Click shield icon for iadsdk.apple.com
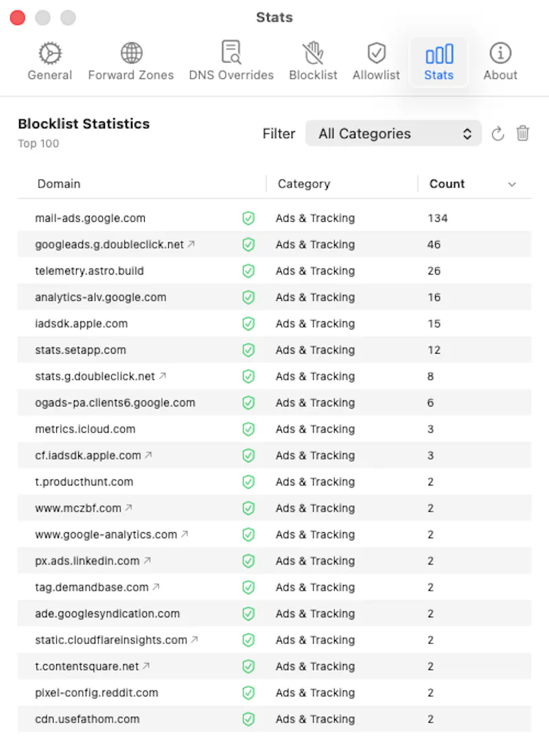 coord(248,323)
